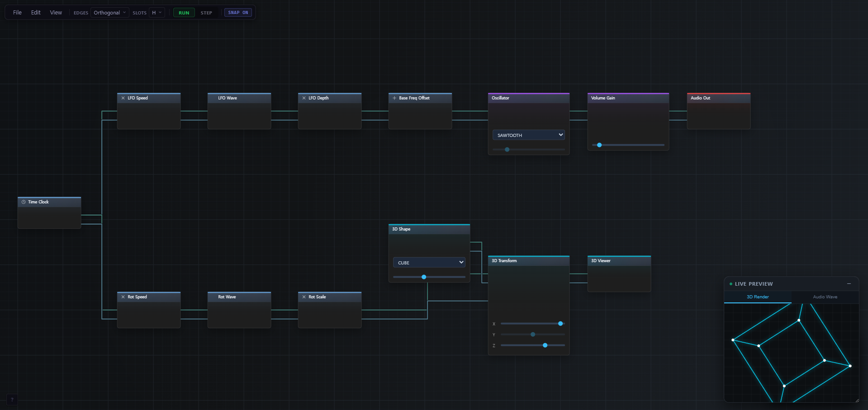The height and width of the screenshot is (410, 868).
Task: Click the 'Time Clock' node label
Action: (x=38, y=202)
